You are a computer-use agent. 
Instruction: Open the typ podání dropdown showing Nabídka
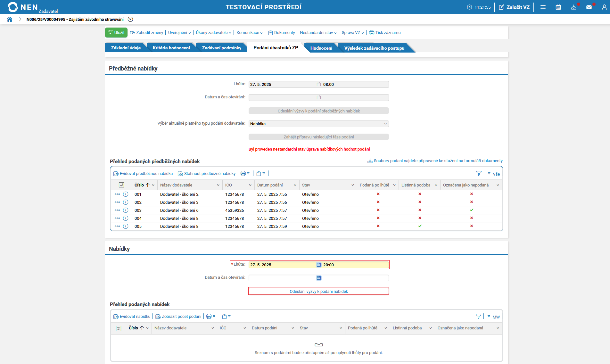318,124
